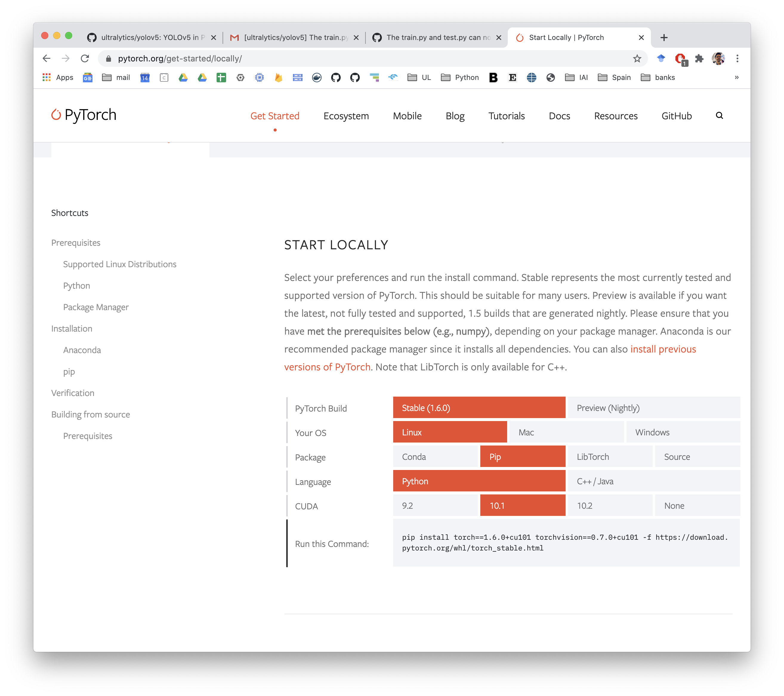
Task: Reload the page with the refresh icon
Action: (85, 58)
